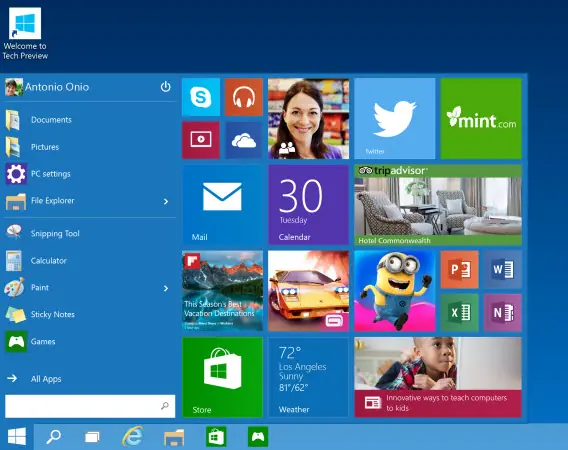
Task: Open the Video tile
Action: click(x=201, y=140)
